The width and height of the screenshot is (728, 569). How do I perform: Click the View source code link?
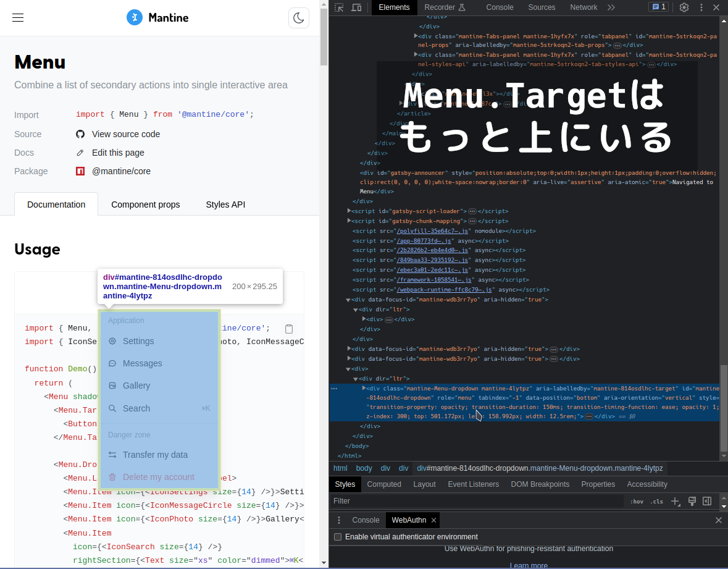(x=125, y=134)
